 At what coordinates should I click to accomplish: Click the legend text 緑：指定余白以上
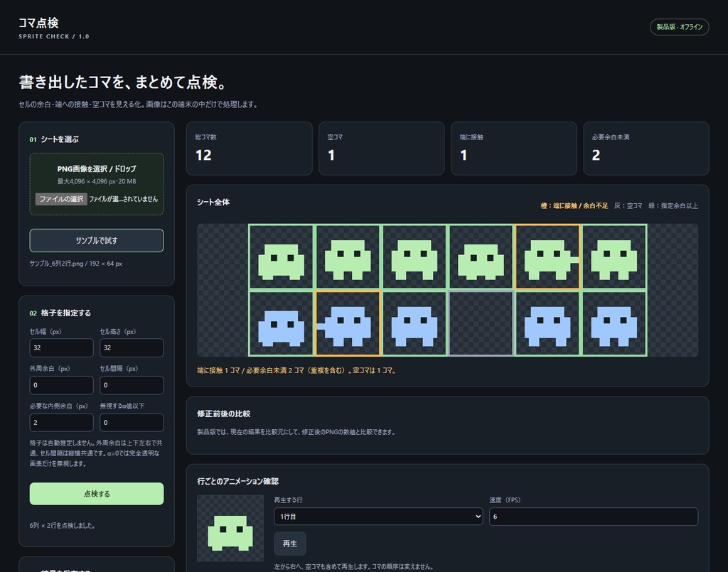673,205
